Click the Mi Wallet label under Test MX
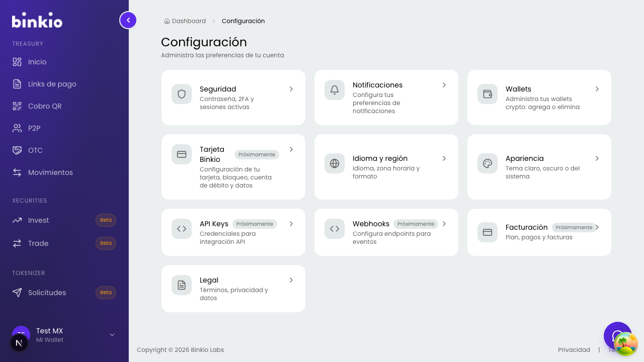The image size is (644, 362). pyautogui.click(x=50, y=340)
